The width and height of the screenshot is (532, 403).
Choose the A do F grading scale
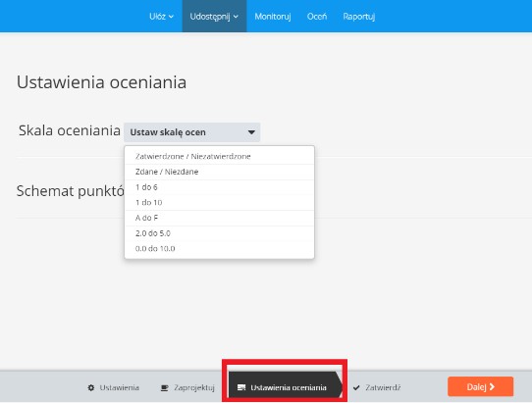tap(220, 218)
